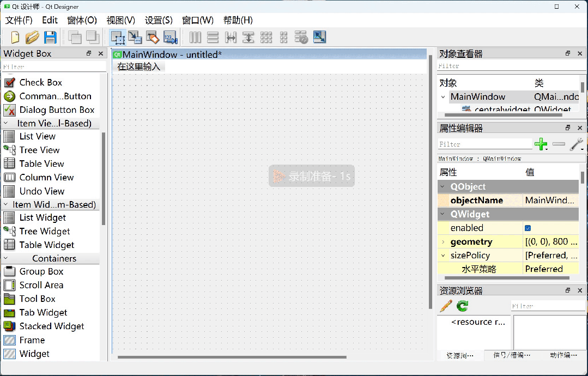Float the 资源浏览器 panel

coord(568,290)
